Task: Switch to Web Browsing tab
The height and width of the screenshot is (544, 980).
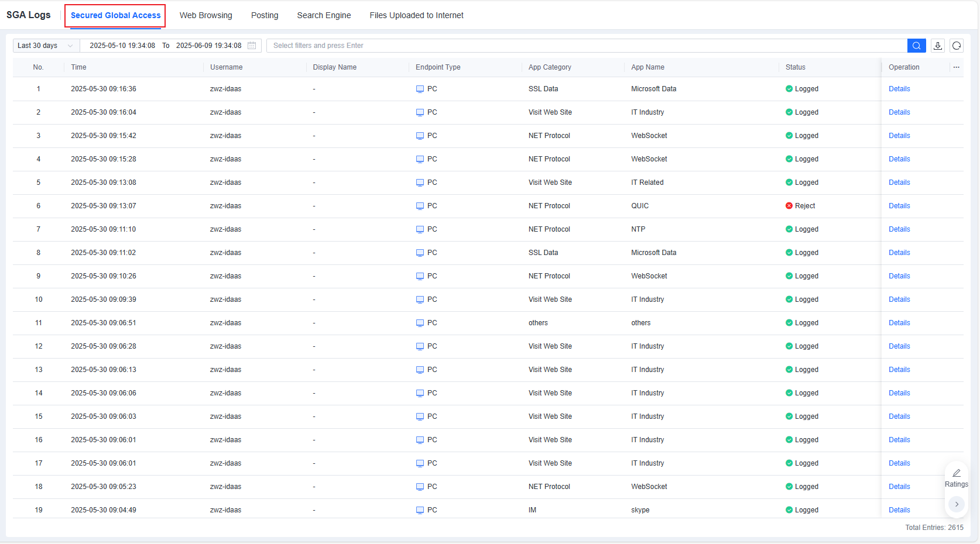Action: (206, 15)
